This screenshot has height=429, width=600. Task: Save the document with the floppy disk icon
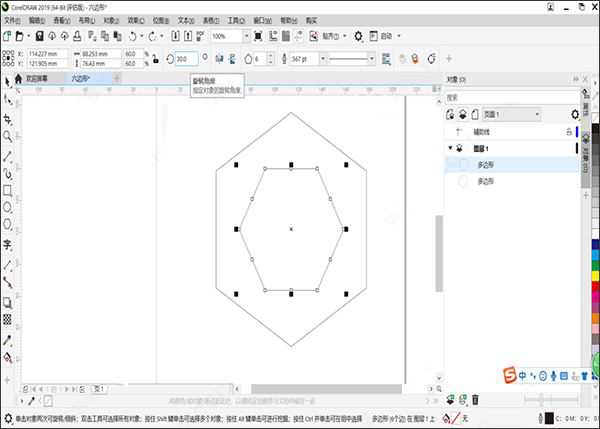coord(39,36)
